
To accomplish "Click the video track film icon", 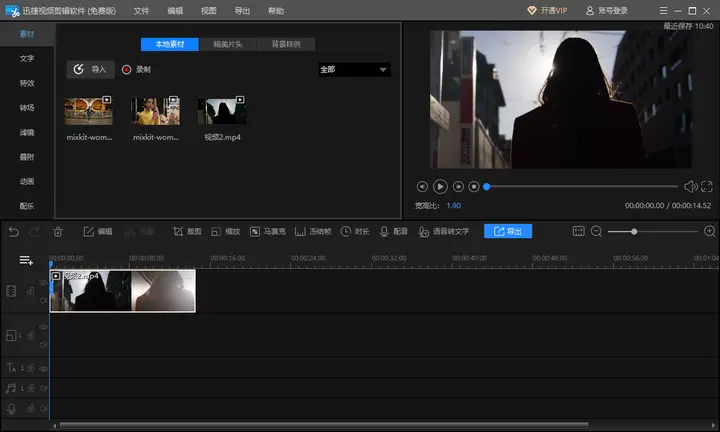I will (x=11, y=291).
